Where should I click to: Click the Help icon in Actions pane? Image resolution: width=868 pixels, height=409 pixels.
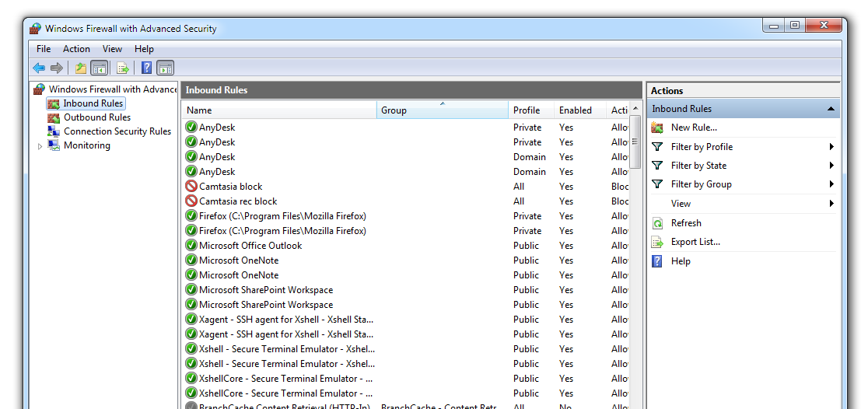click(x=657, y=261)
